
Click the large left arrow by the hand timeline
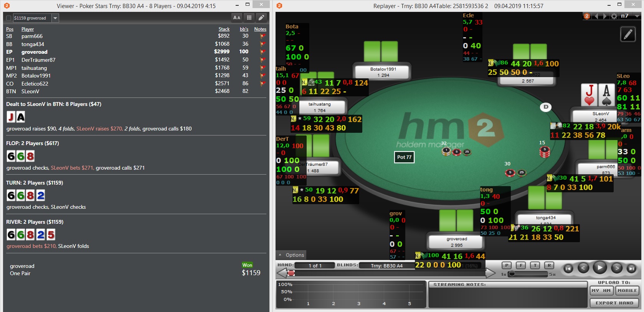click(x=281, y=273)
